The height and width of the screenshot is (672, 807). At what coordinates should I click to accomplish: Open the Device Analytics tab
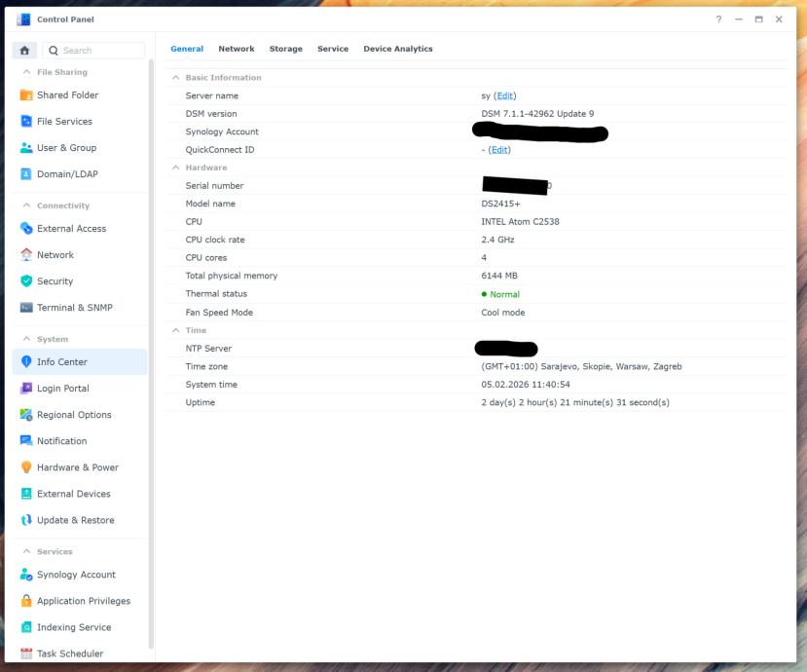(x=398, y=49)
